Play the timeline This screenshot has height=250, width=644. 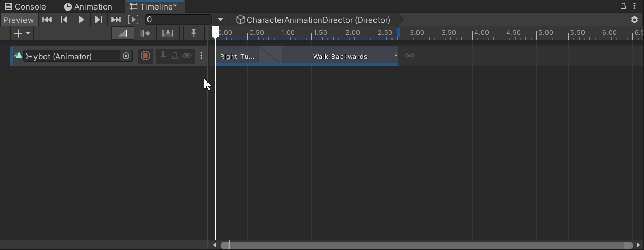81,20
